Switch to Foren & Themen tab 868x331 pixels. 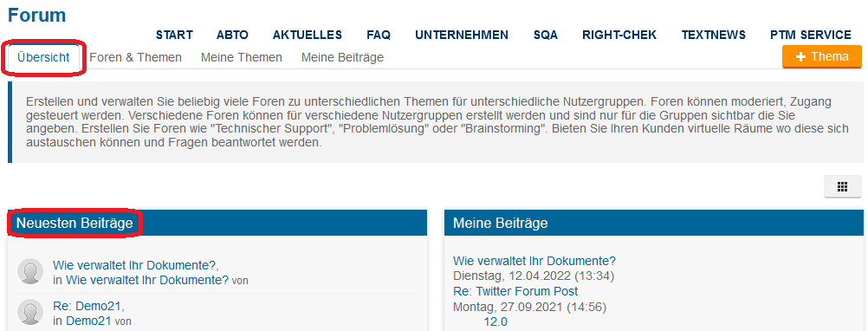pos(136,57)
